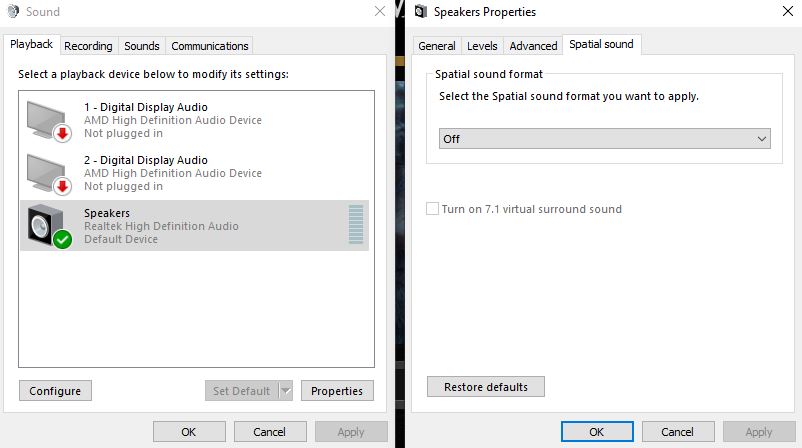Select the second Digital Display Audio monitor icon

[49, 174]
